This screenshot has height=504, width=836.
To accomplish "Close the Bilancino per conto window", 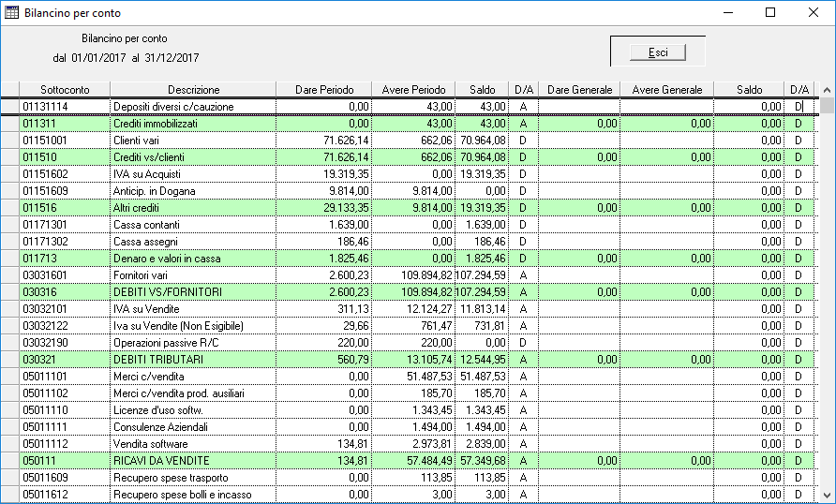I will coord(814,12).
